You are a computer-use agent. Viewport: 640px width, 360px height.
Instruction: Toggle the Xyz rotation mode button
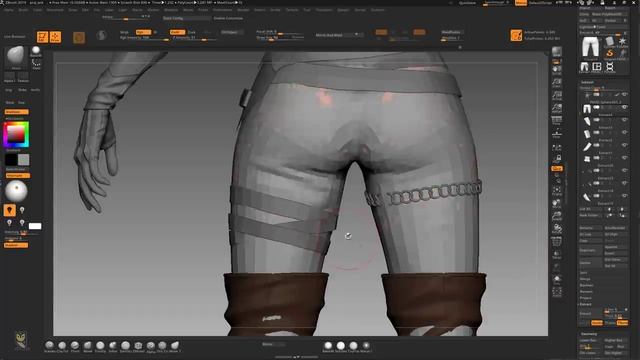[x=557, y=168]
